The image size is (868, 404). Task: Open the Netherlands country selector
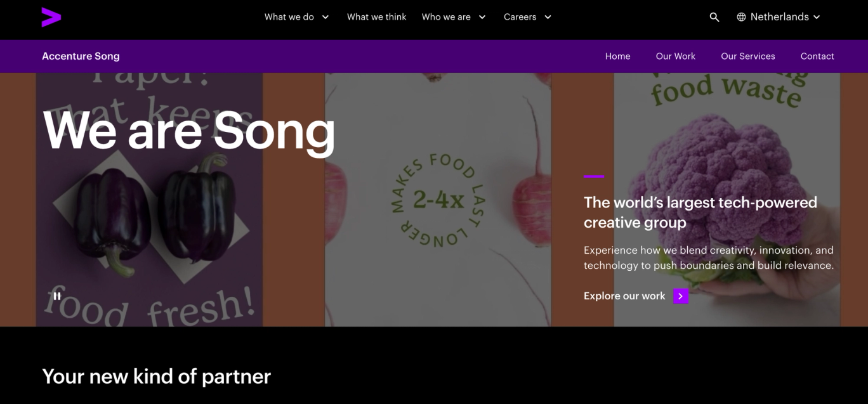(x=779, y=17)
